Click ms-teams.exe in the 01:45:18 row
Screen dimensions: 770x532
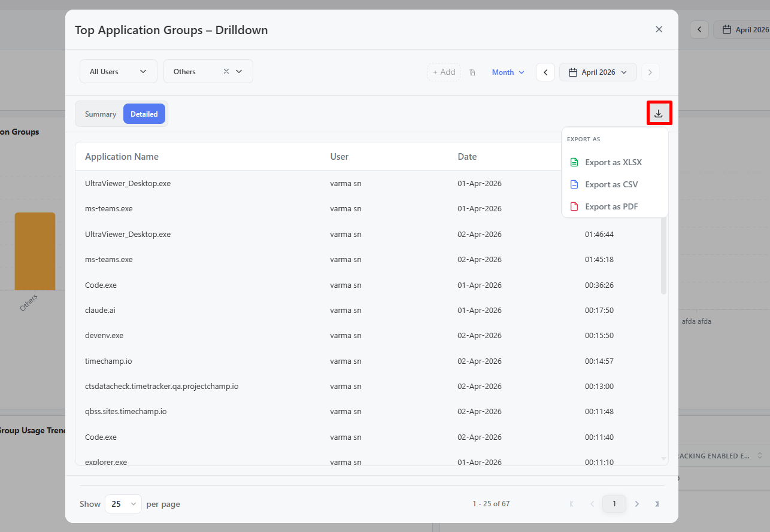(x=109, y=260)
